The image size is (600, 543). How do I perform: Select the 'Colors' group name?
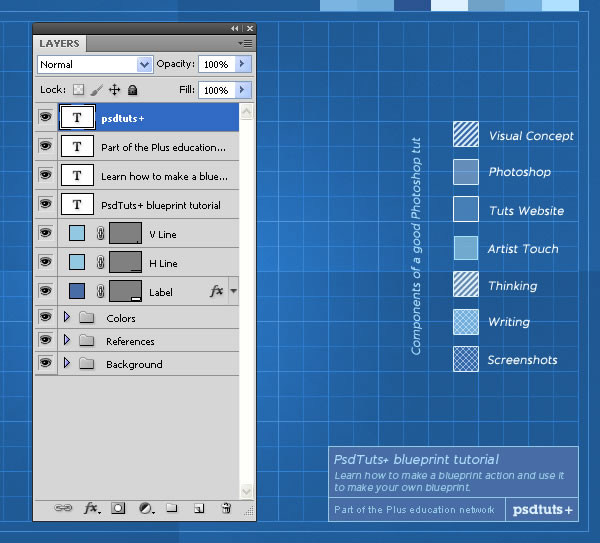click(121, 318)
